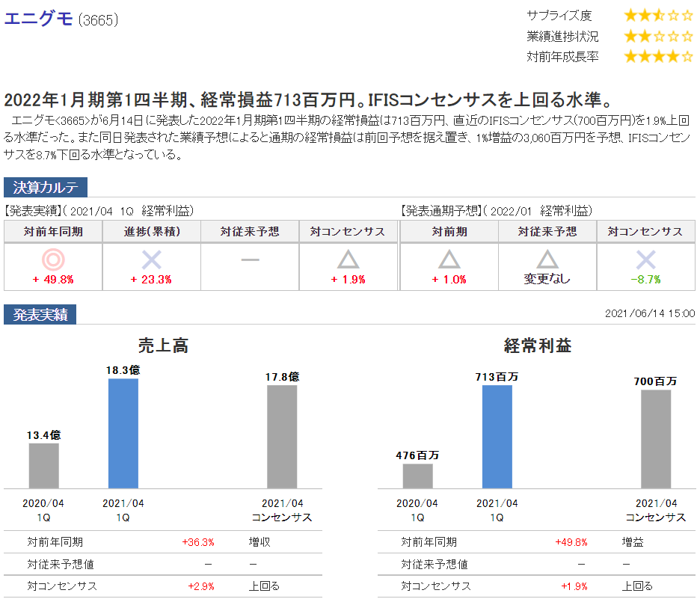Viewport: 700px width, 602px height.
Task: Click the (3665) stock code
Action: click(98, 20)
